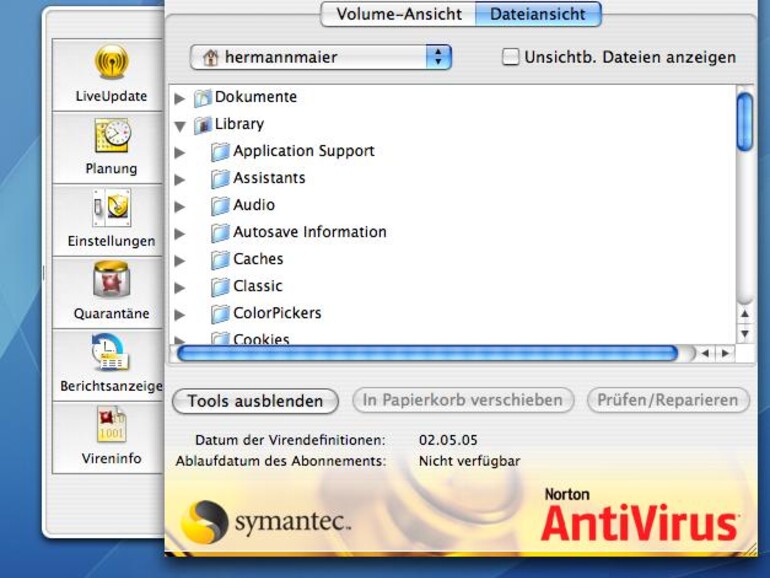Click the scroll left arrow

(x=705, y=353)
